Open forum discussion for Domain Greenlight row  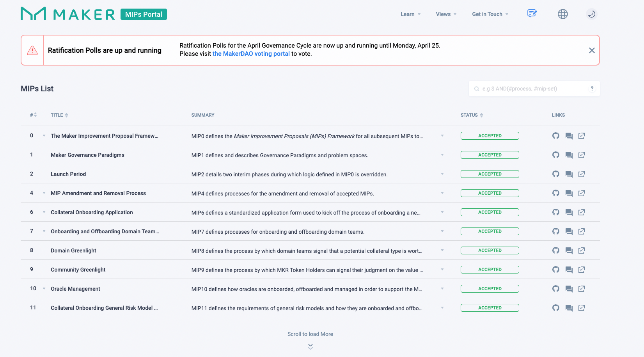point(569,251)
